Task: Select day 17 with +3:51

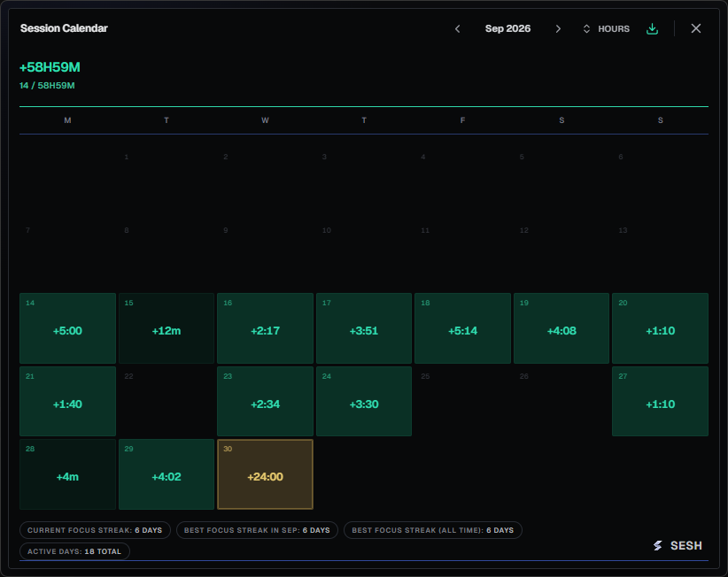Action: (x=364, y=328)
